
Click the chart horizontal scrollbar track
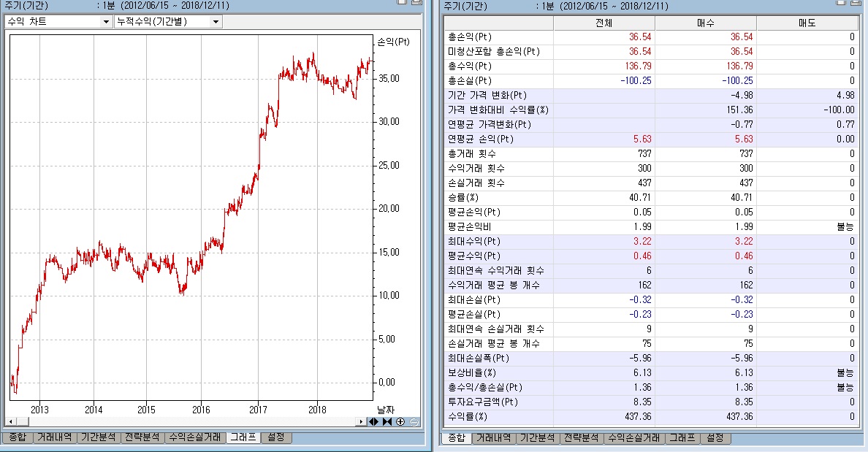click(183, 421)
